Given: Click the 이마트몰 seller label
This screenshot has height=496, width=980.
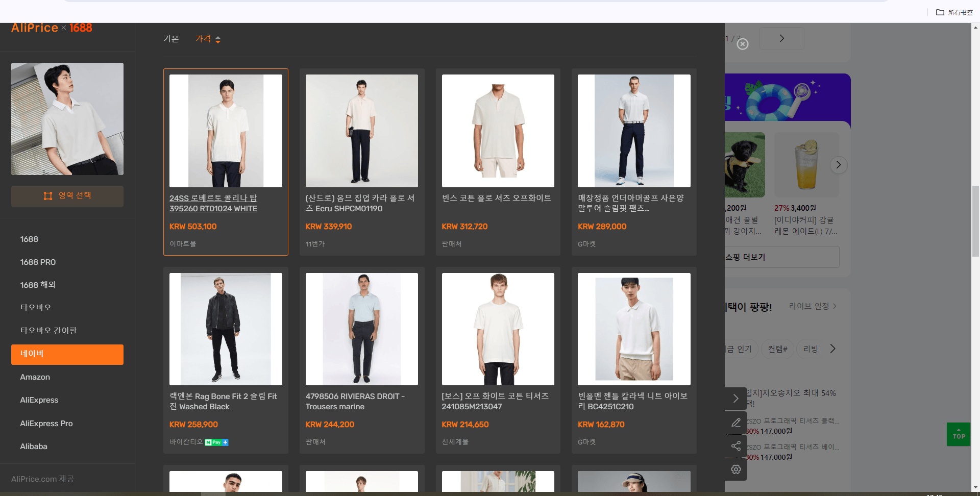Looking at the screenshot, I should coord(183,244).
